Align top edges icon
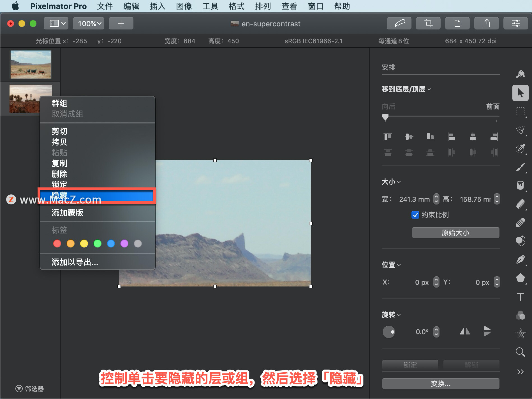The image size is (532, 399). 388,137
